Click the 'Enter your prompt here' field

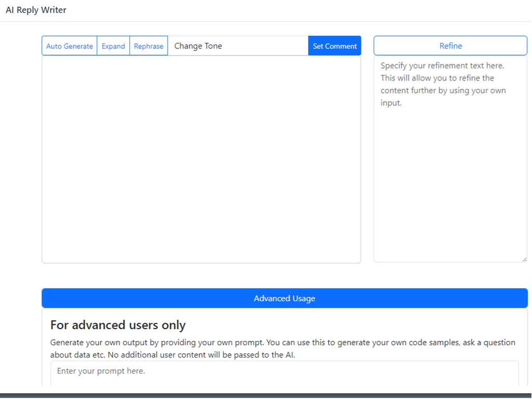[284, 371]
